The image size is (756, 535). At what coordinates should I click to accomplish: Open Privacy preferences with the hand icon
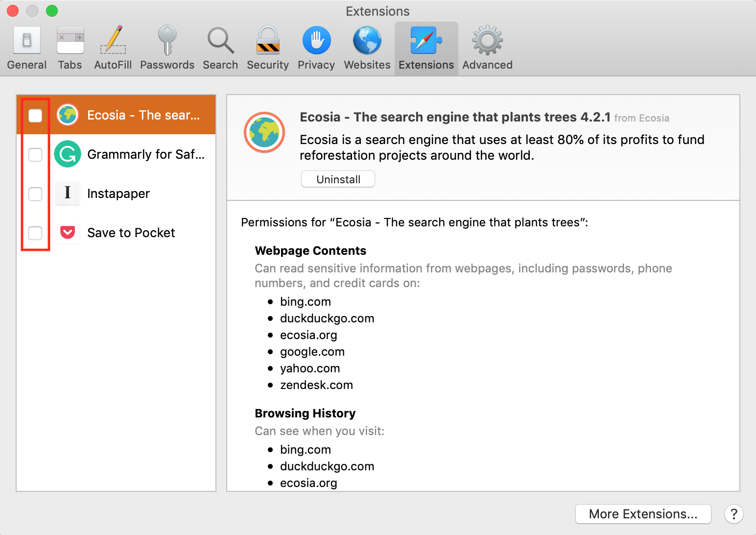pyautogui.click(x=316, y=49)
